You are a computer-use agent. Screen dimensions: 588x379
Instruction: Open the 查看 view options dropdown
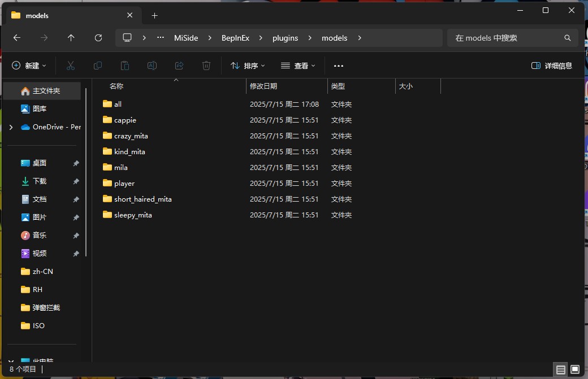298,66
